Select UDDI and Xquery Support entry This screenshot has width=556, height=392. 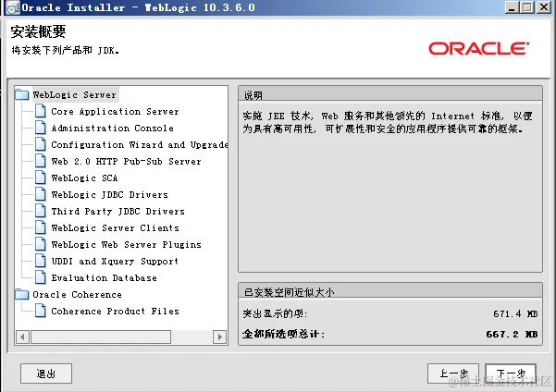click(115, 262)
